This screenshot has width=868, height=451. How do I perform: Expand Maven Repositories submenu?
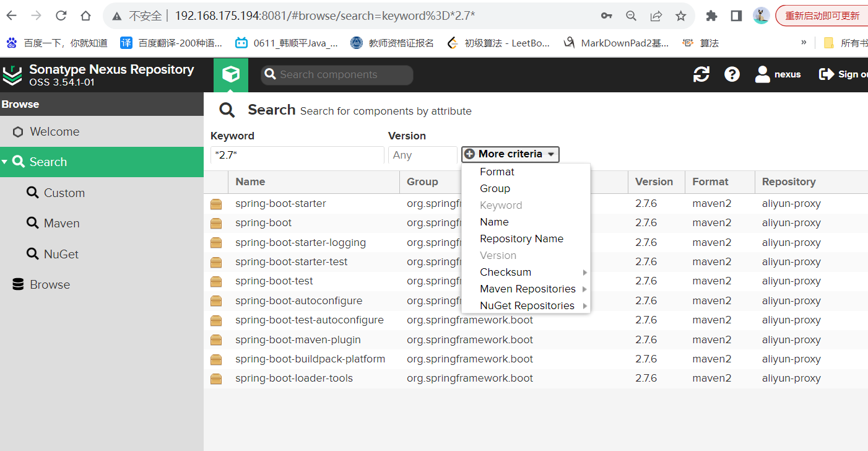(526, 289)
